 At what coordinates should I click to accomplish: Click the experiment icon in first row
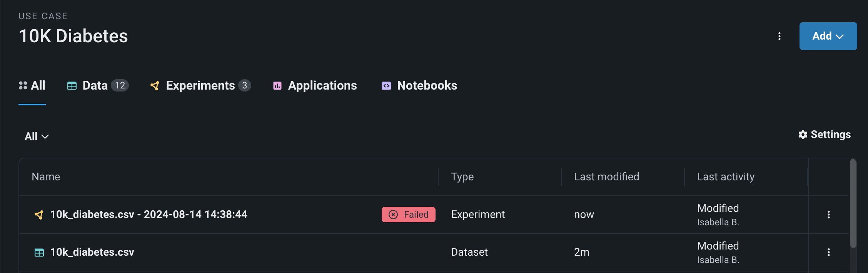click(x=39, y=215)
